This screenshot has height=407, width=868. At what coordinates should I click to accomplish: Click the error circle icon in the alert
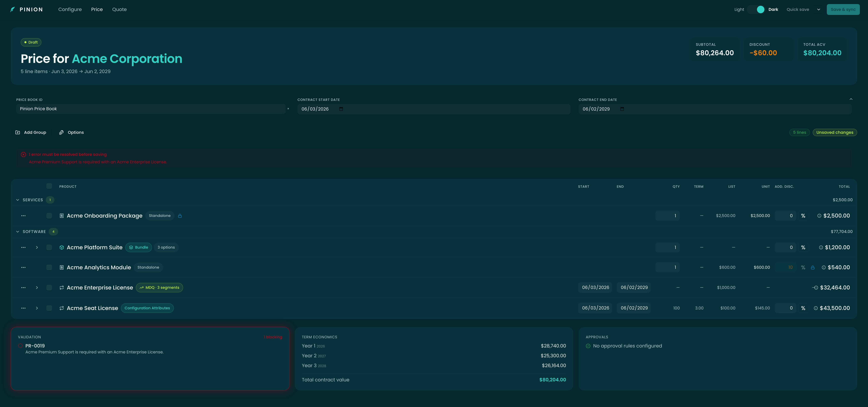click(23, 154)
